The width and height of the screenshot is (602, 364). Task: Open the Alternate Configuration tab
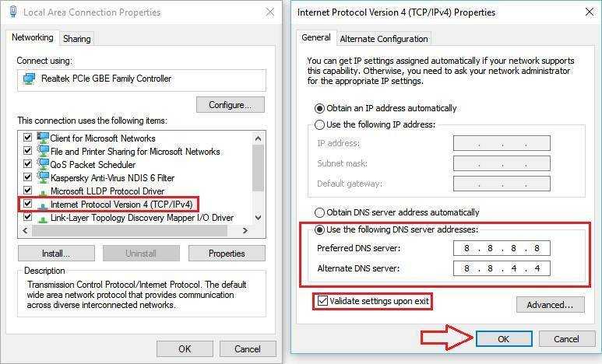pos(384,39)
